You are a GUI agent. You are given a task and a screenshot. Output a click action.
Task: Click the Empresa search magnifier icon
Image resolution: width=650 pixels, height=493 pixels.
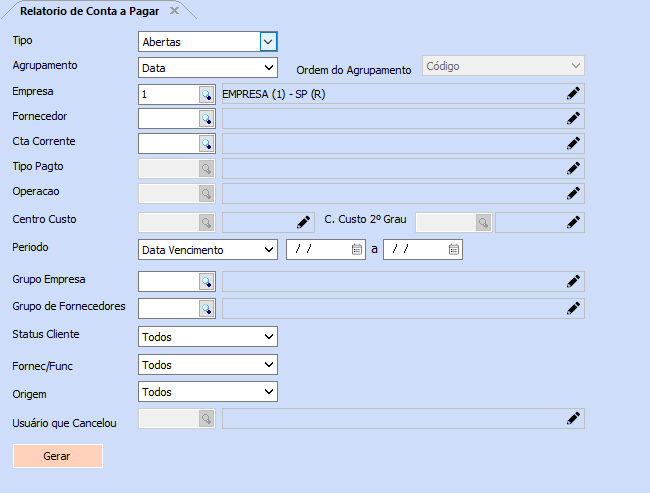click(207, 94)
